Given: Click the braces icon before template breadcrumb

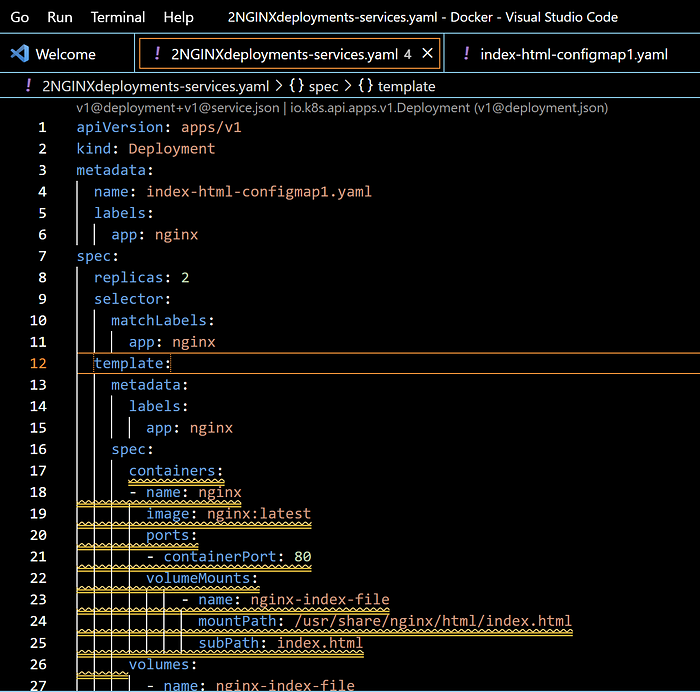Looking at the screenshot, I should (365, 85).
